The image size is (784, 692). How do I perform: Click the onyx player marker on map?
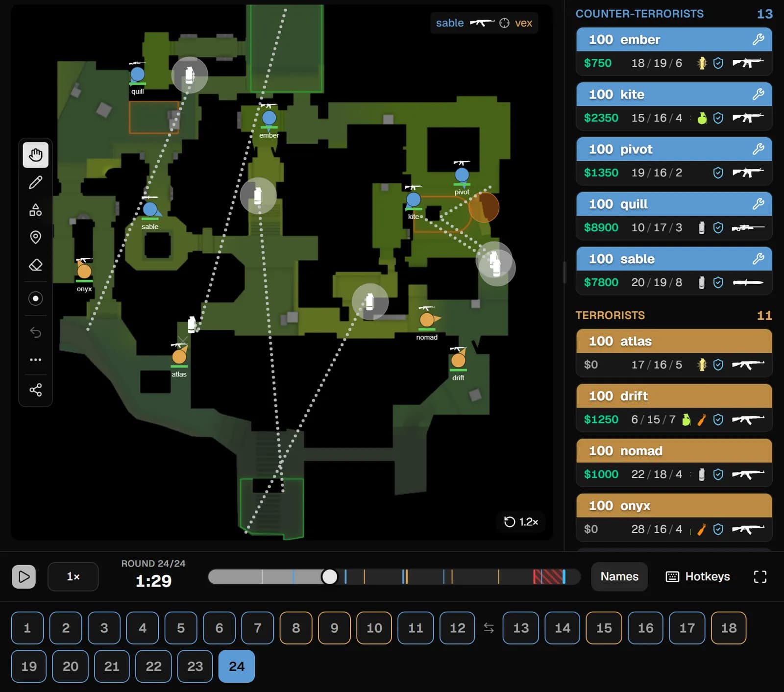click(x=84, y=272)
